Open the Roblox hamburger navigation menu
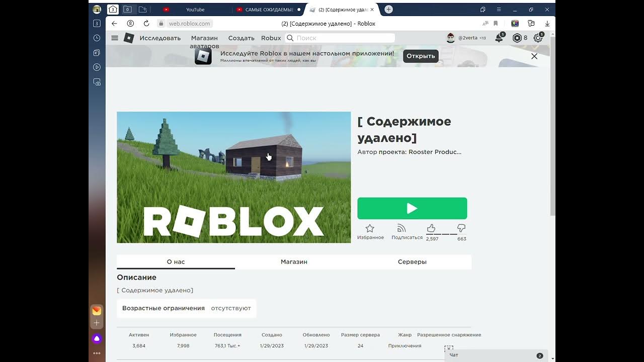 click(115, 38)
